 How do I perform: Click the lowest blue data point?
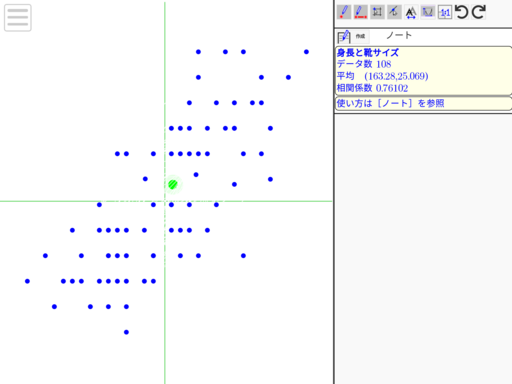(126, 332)
